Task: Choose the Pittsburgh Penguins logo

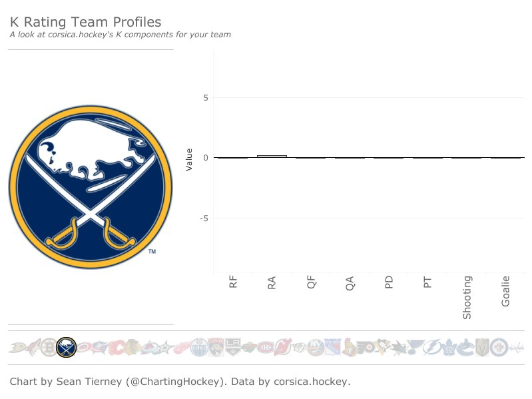Action: 382,348
